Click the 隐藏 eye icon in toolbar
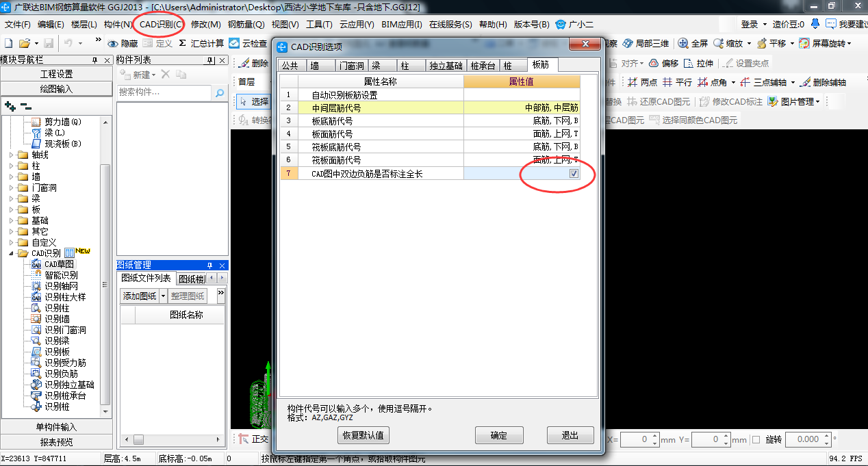Screen dimensions: 868x466 point(114,43)
